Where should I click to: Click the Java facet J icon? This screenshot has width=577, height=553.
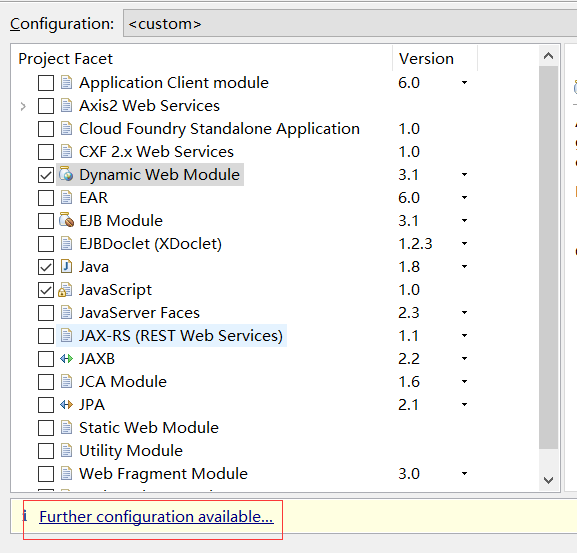point(66,266)
